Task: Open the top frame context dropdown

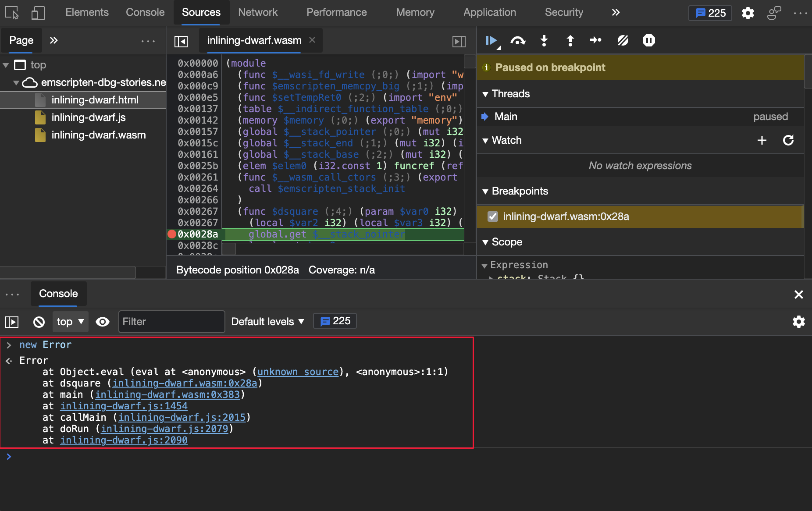Action: (x=70, y=321)
